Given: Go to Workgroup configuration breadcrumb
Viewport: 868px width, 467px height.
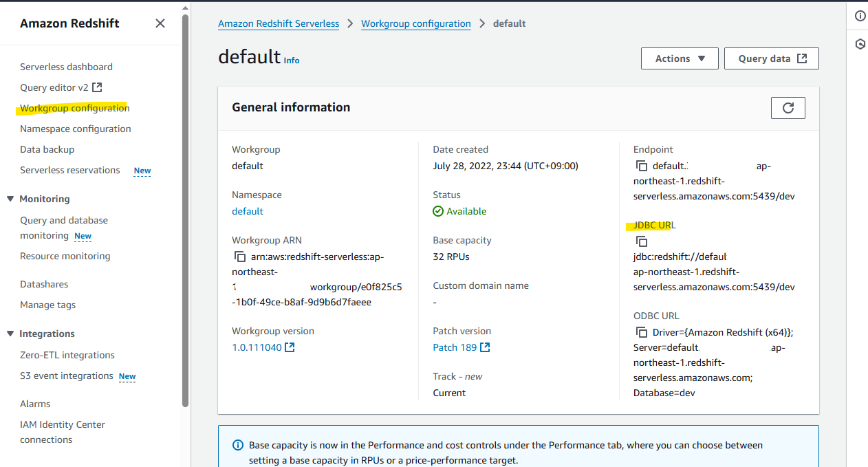Looking at the screenshot, I should (416, 23).
